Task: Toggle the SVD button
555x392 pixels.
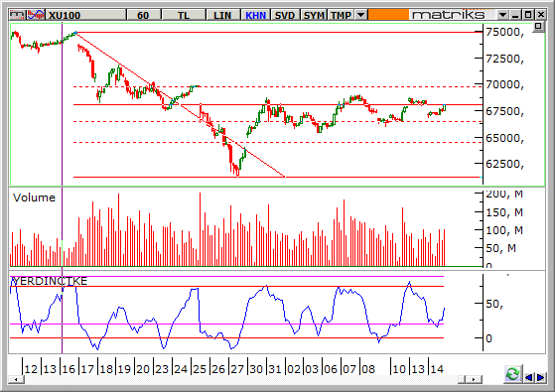Action: [285, 15]
